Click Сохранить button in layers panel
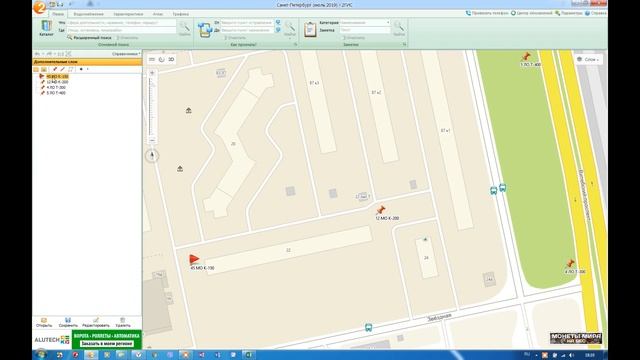 68,322
